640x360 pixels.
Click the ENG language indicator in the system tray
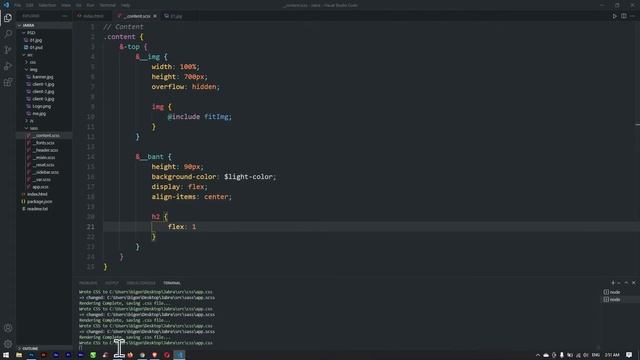596,355
